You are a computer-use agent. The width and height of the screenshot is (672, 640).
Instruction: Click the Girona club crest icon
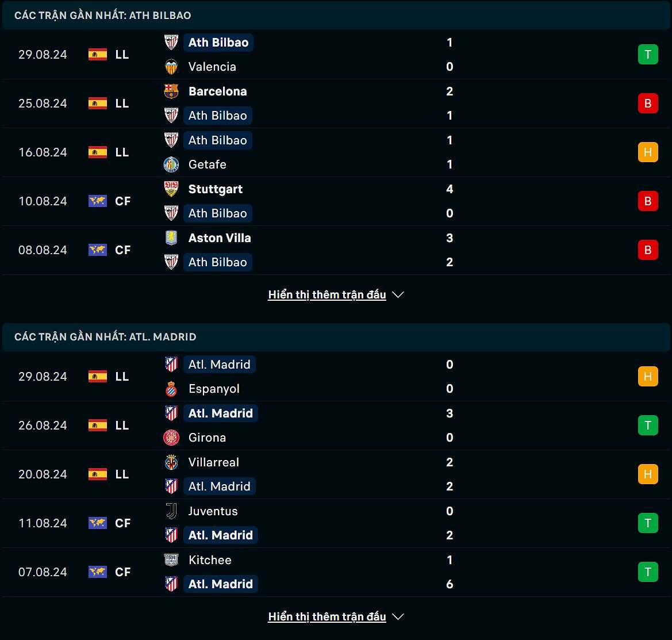point(171,438)
